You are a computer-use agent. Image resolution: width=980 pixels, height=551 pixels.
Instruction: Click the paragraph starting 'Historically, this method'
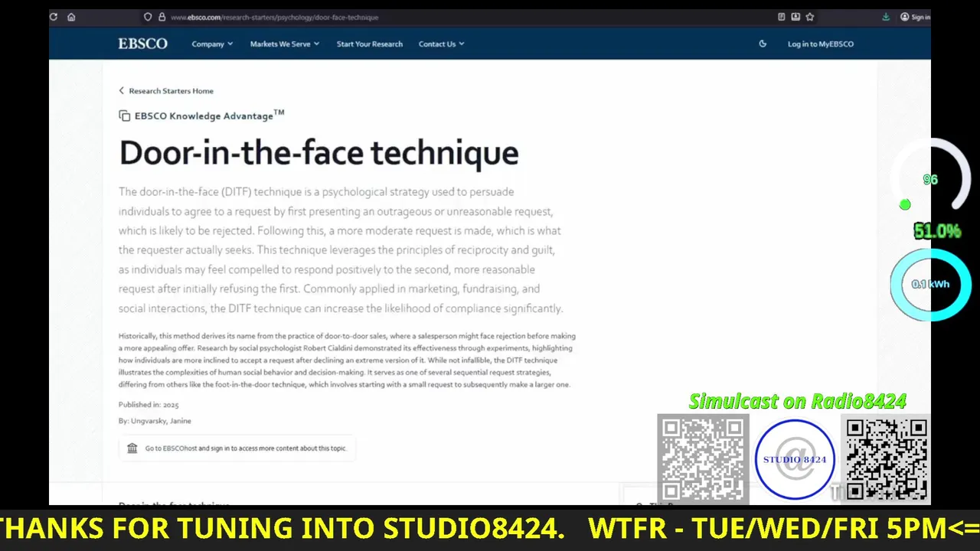[x=347, y=360]
